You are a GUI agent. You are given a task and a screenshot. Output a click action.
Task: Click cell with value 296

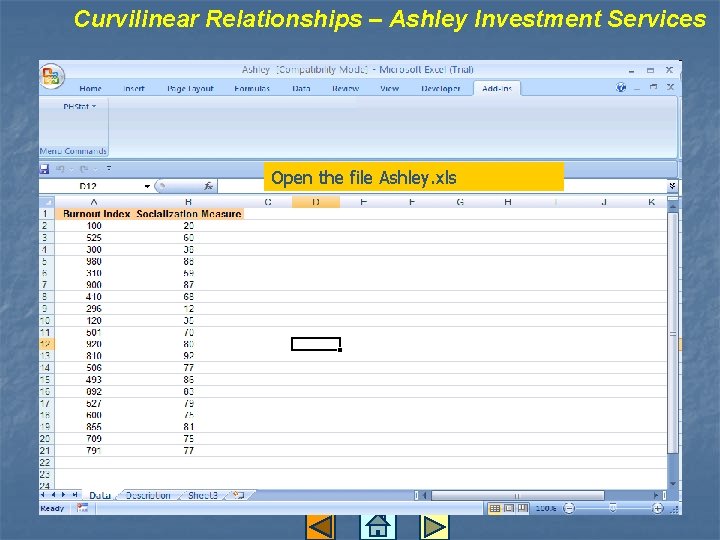pos(94,309)
